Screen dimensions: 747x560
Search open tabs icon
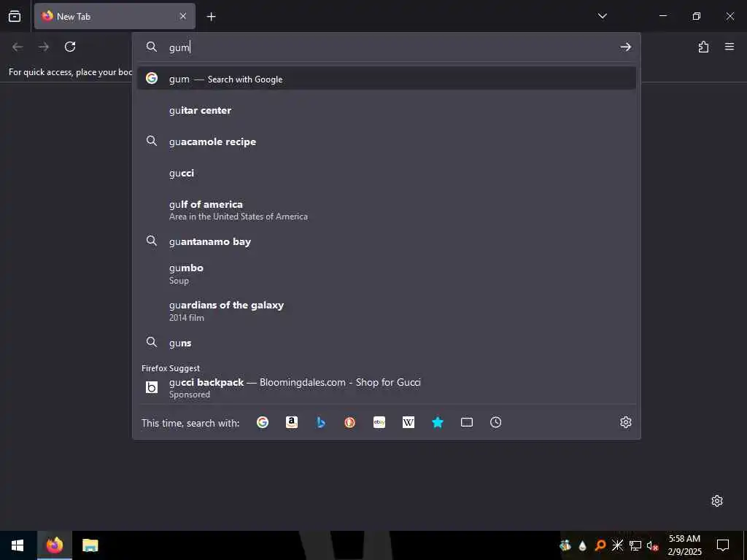click(467, 422)
